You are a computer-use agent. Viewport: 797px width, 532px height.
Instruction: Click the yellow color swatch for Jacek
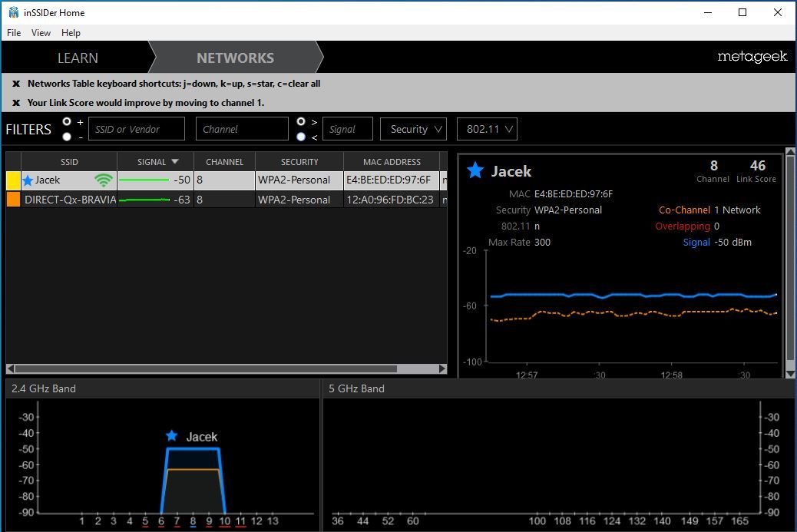point(13,180)
